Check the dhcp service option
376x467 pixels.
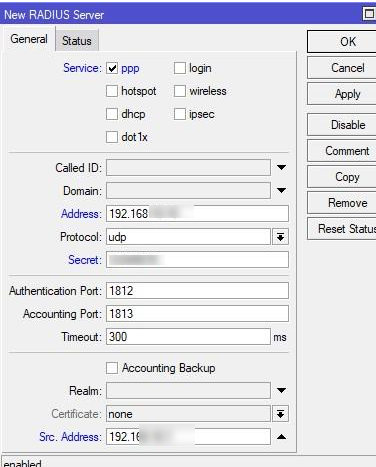tap(112, 114)
